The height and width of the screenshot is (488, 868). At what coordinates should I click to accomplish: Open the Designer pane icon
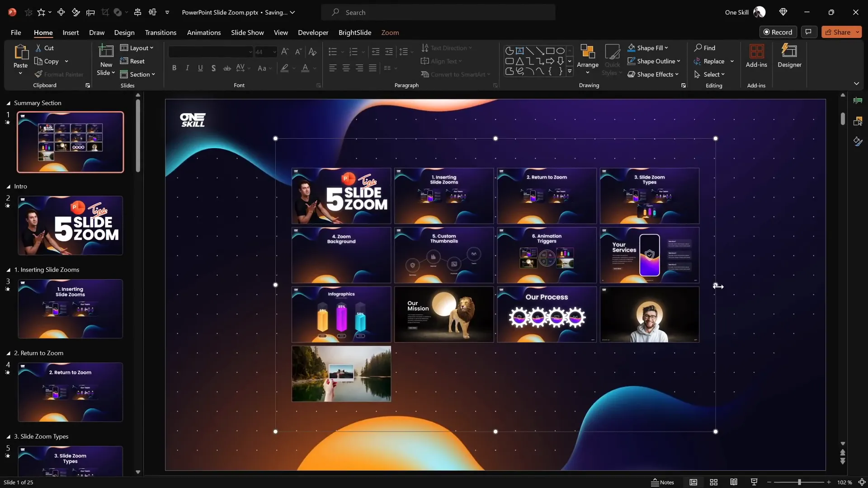coord(789,52)
